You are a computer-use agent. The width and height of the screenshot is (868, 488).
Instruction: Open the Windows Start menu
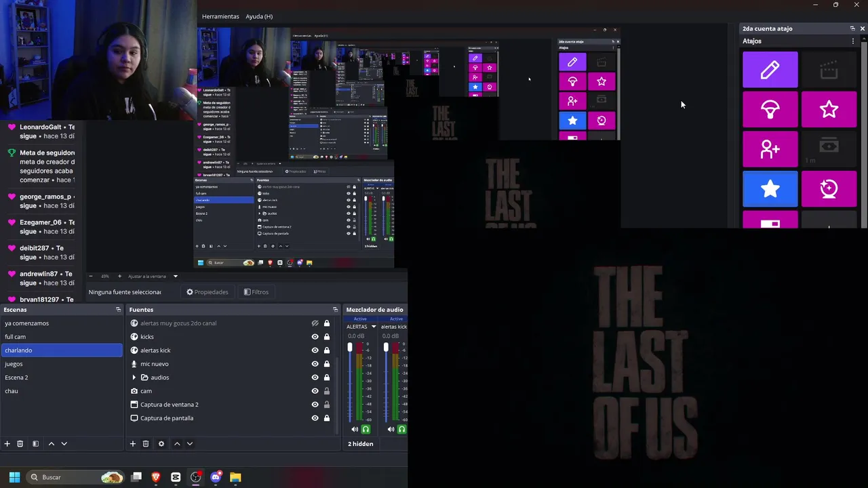(14, 477)
